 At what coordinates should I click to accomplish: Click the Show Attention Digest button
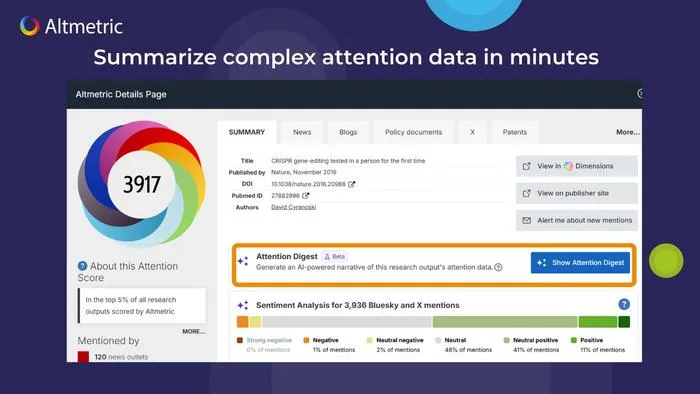pyautogui.click(x=580, y=263)
